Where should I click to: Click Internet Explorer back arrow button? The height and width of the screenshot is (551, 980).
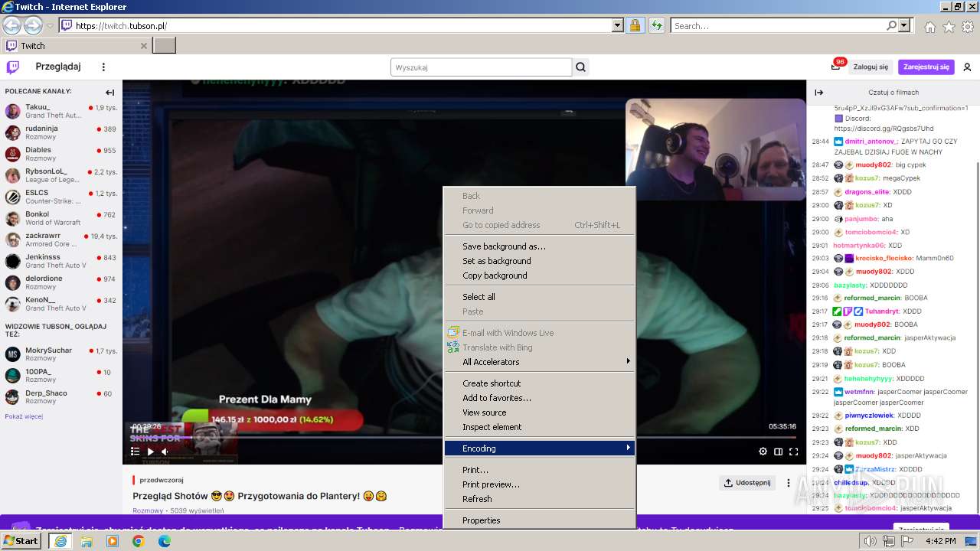click(12, 26)
